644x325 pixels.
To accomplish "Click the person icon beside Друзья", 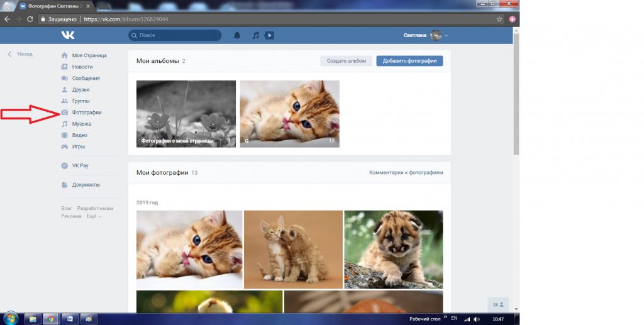I will pyautogui.click(x=65, y=89).
